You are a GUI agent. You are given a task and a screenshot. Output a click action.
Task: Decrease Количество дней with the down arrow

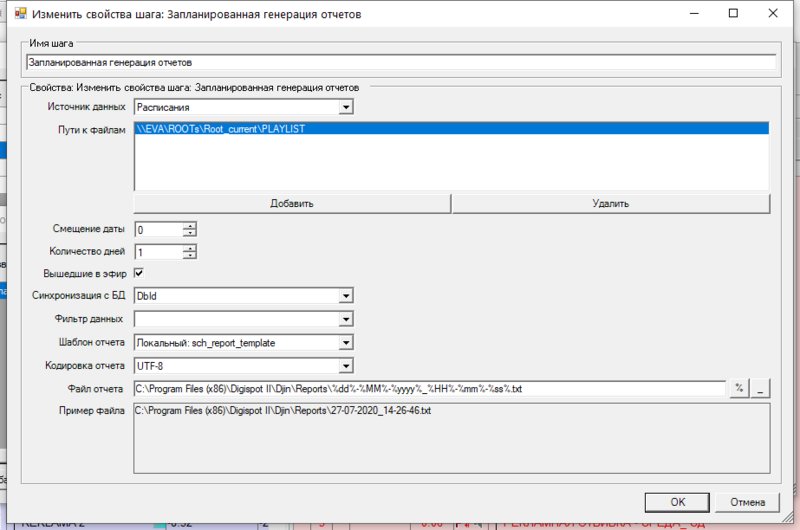190,256
